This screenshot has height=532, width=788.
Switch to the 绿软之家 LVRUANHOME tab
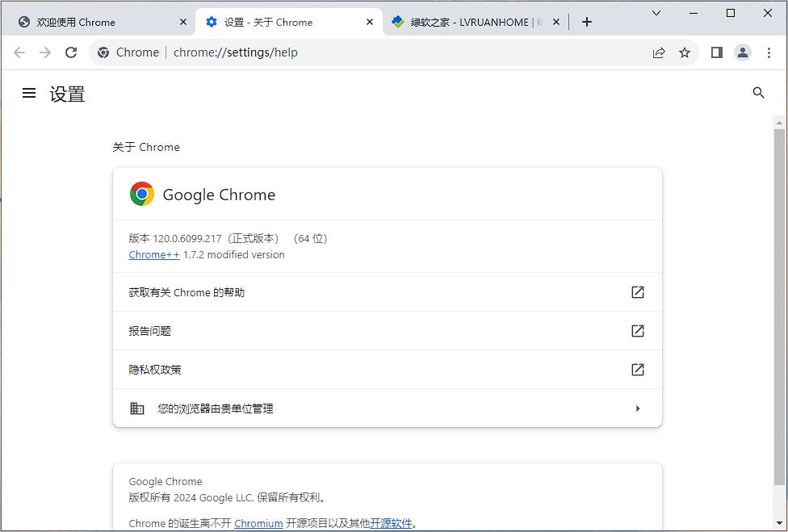pos(468,22)
